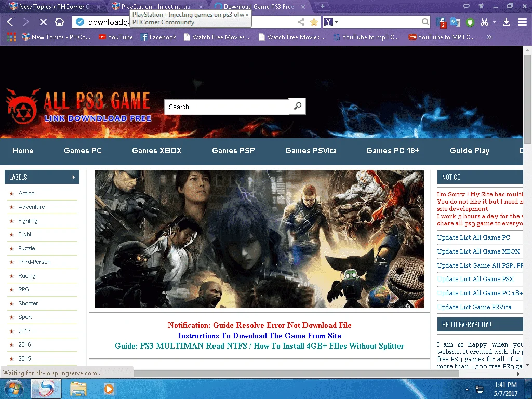This screenshot has width=532, height=399.
Task: Click the All PS3 Game logo
Action: coord(78,106)
